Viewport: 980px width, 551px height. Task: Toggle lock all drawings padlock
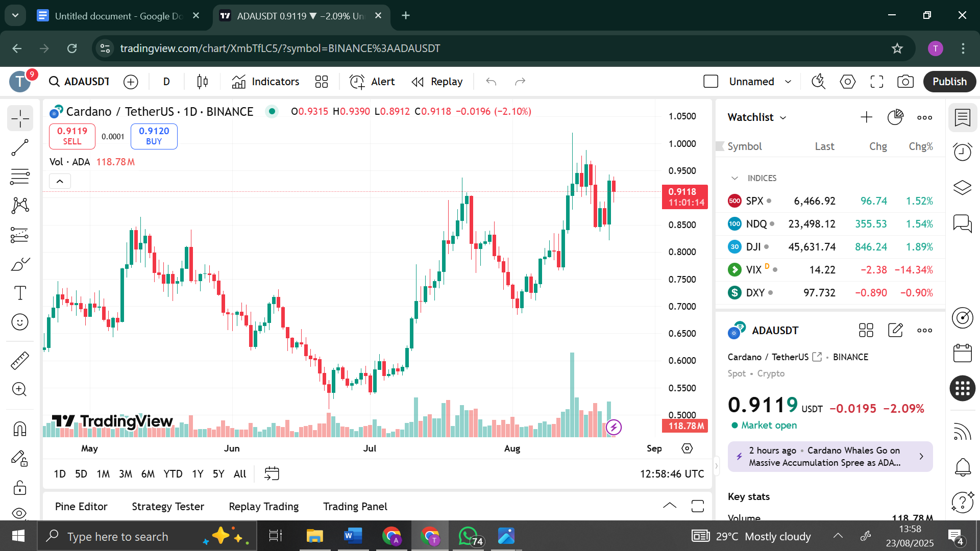20,488
